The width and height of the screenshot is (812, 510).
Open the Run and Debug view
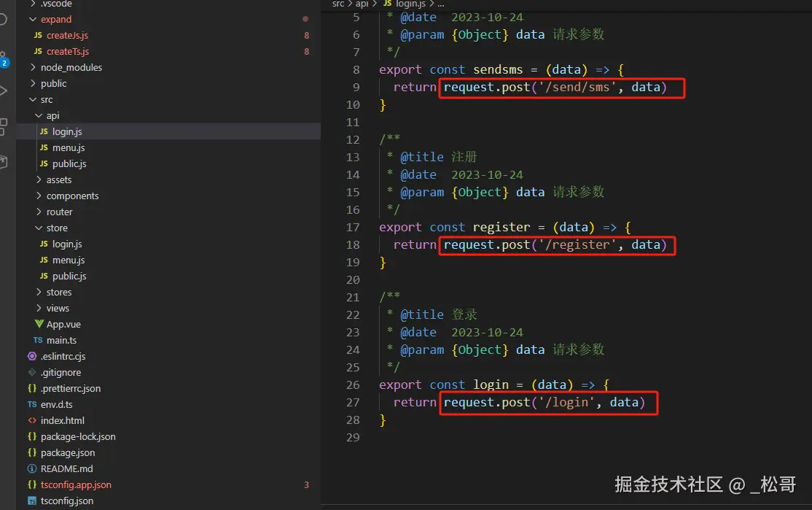click(4, 91)
